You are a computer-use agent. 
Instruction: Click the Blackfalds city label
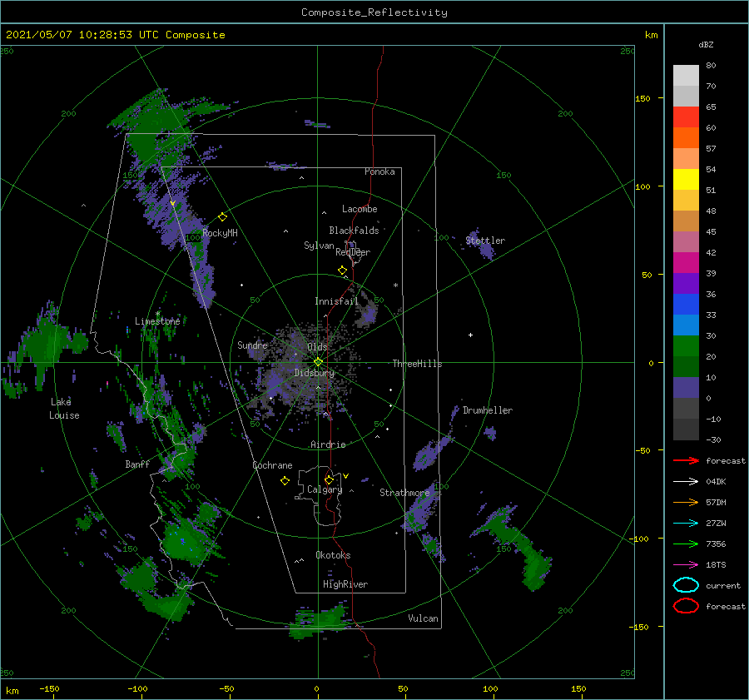click(354, 231)
